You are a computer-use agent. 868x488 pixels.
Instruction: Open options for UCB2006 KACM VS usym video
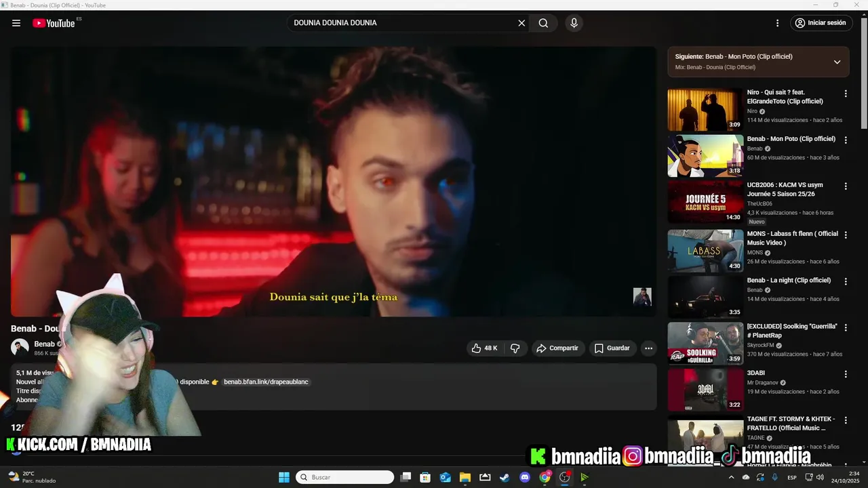pos(846,186)
